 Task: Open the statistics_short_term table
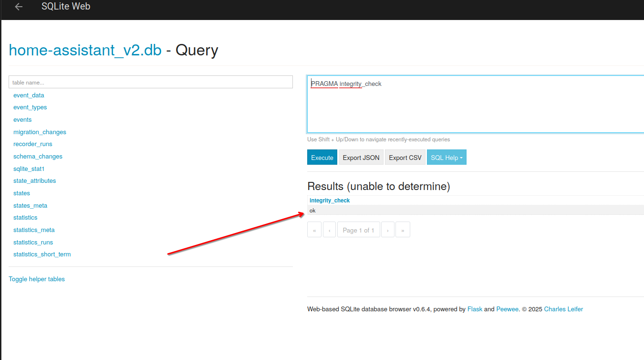42,254
